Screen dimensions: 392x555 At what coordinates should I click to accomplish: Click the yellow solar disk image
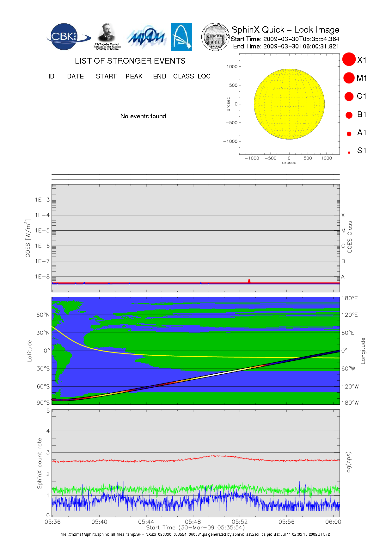[289, 104]
